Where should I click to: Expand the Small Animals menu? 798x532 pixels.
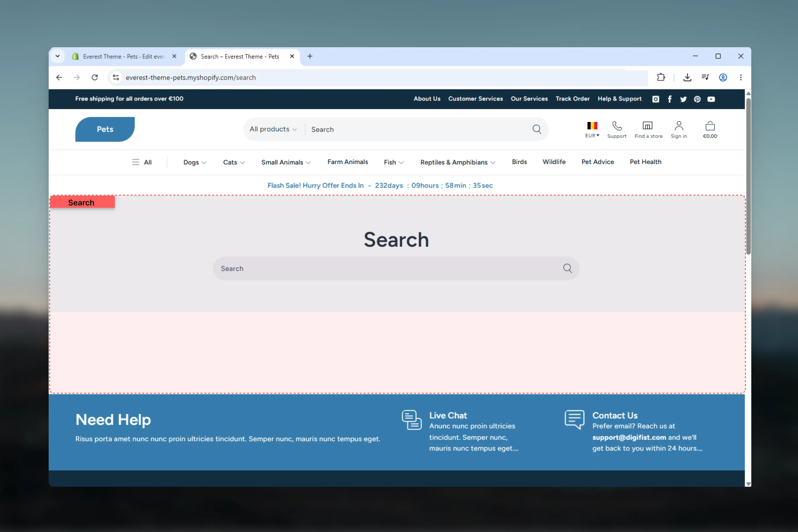tap(286, 162)
